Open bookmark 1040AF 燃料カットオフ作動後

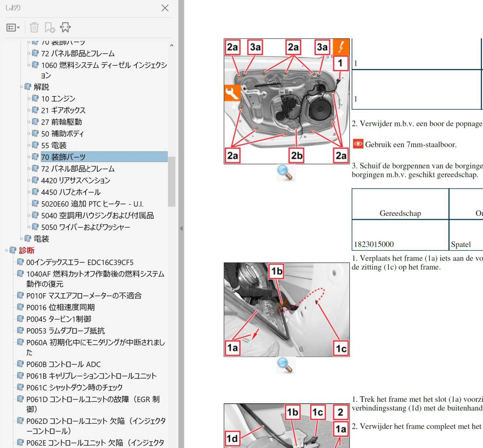[x=95, y=279]
